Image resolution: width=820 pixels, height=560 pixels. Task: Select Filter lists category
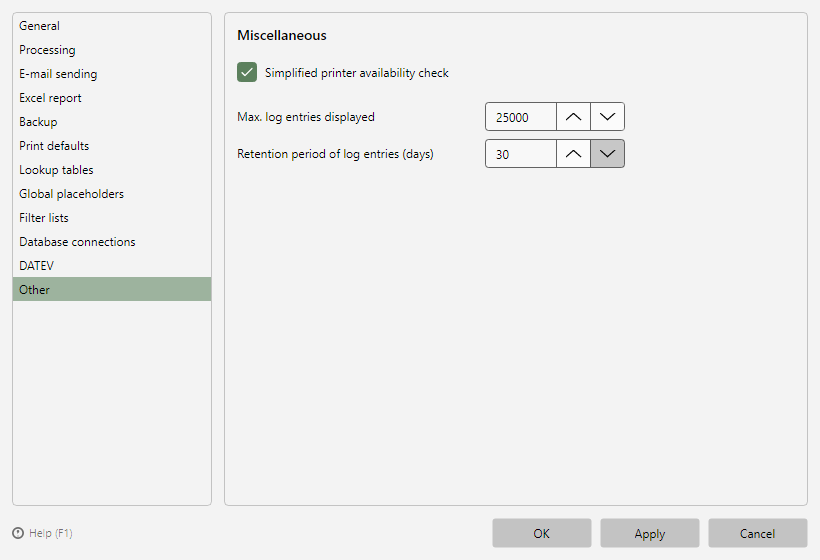tap(112, 218)
